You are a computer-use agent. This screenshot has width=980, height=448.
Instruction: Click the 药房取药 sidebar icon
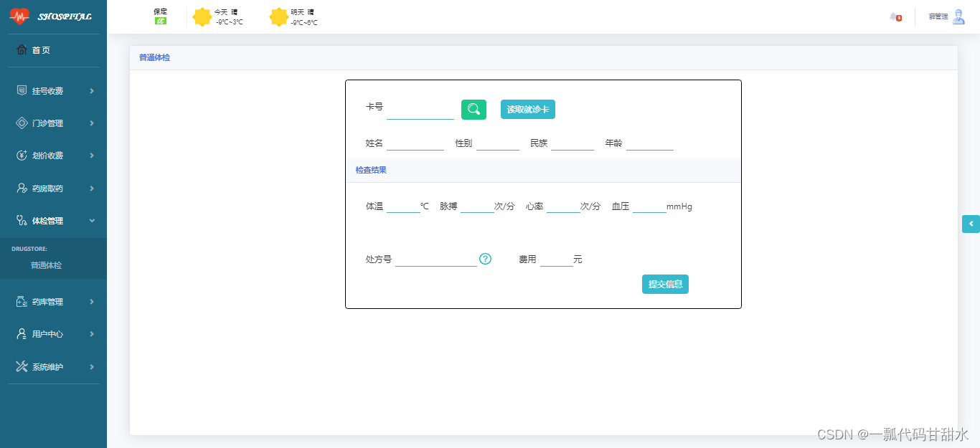[x=22, y=189]
